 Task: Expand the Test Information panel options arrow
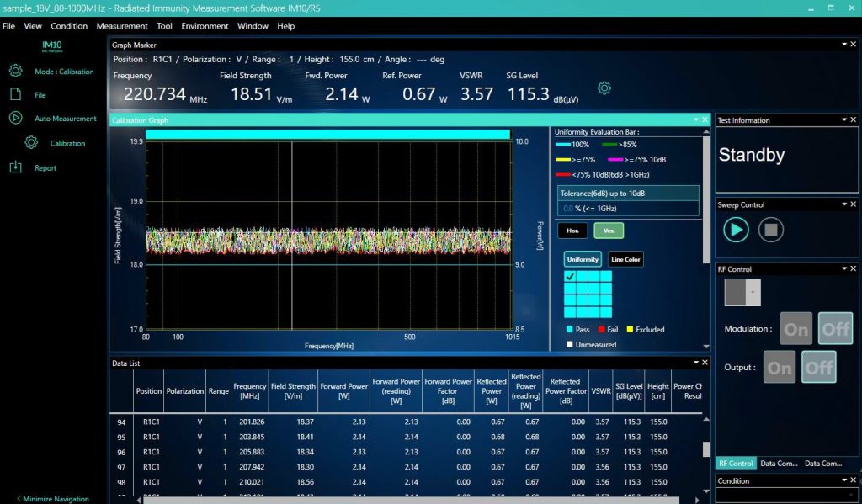[x=843, y=120]
